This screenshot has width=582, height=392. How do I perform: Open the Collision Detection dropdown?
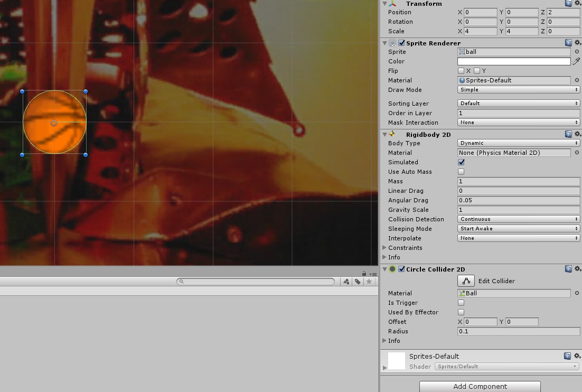(519, 219)
